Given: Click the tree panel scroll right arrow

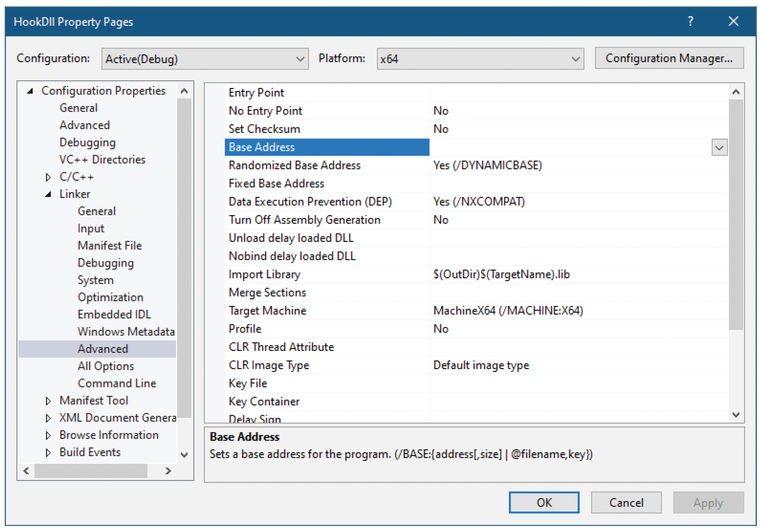Looking at the screenshot, I should 169,471.
